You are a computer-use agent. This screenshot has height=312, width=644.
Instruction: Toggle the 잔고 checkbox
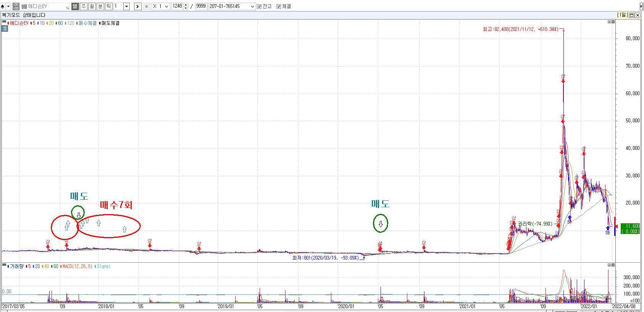pyautogui.click(x=260, y=6)
